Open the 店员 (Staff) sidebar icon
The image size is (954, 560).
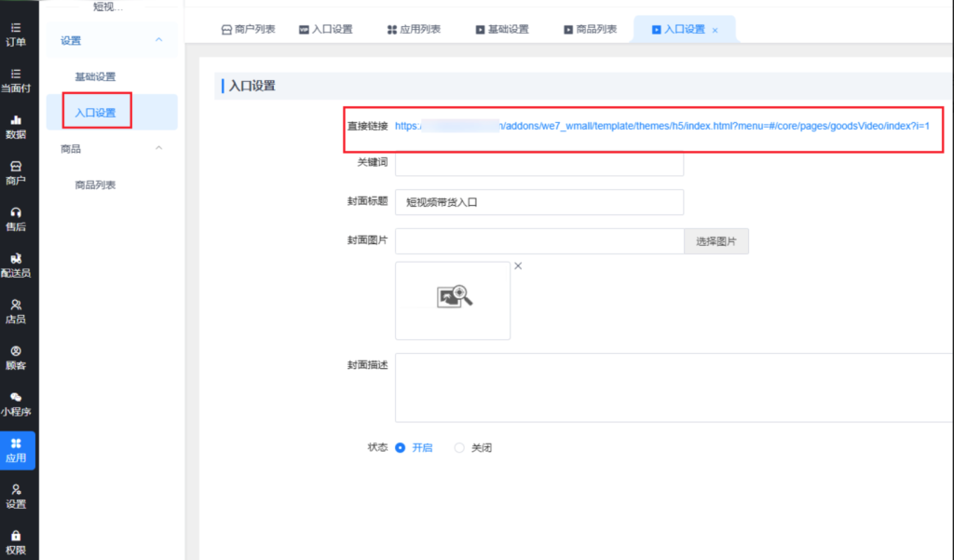point(16,310)
